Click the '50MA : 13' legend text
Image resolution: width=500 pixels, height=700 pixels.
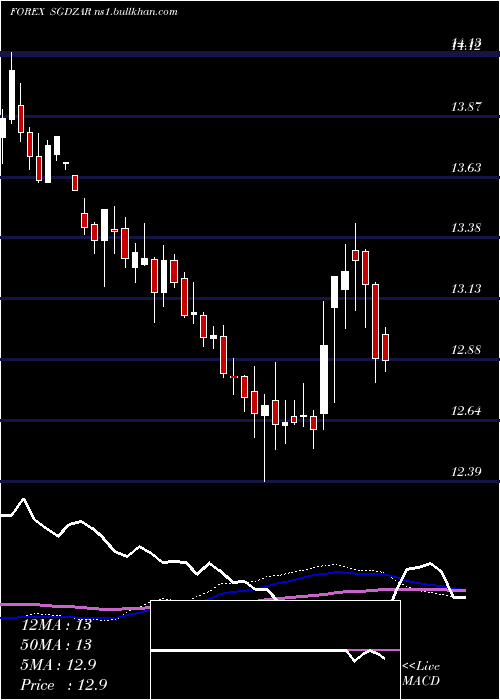[x=56, y=645]
